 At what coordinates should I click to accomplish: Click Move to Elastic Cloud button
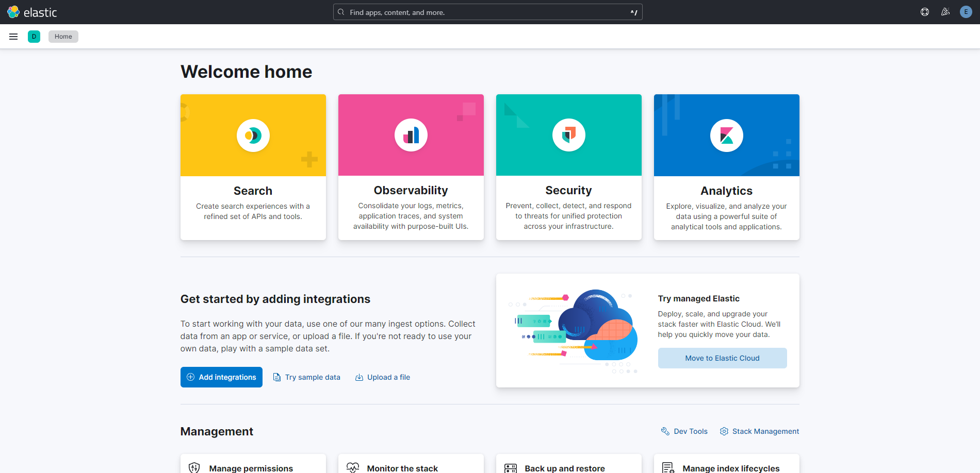point(722,358)
